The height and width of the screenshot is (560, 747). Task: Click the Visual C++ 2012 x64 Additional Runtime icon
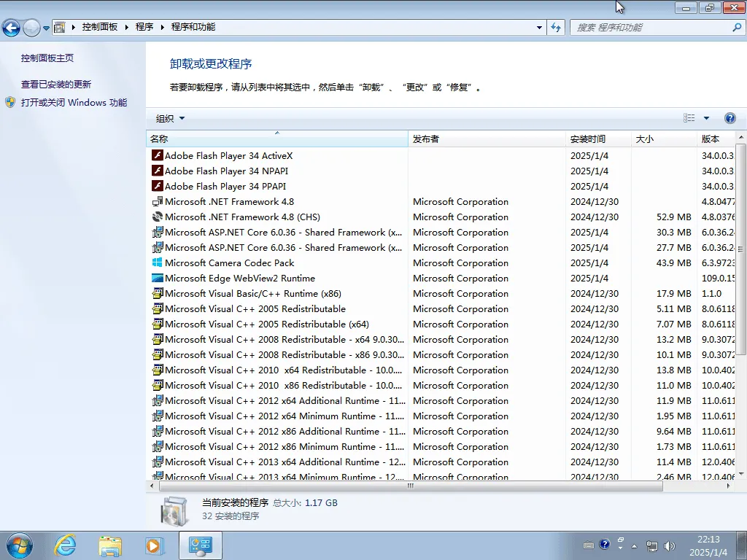coord(158,400)
